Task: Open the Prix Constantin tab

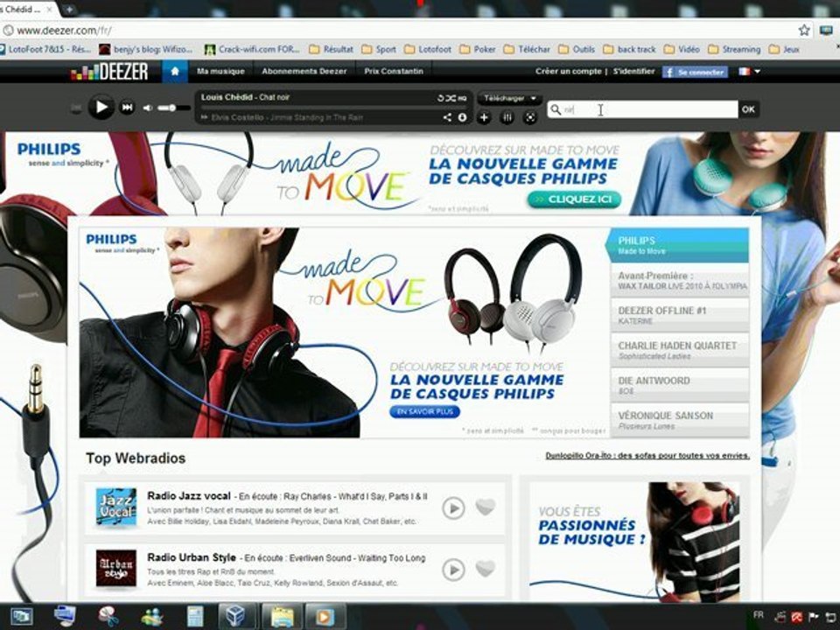Action: click(x=394, y=71)
